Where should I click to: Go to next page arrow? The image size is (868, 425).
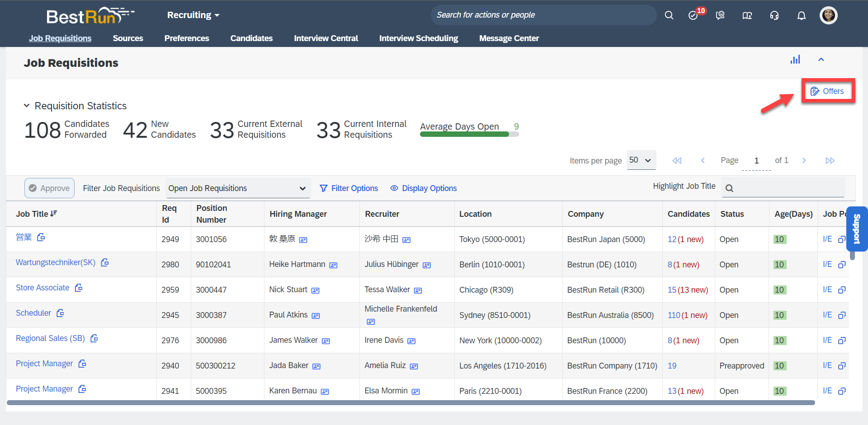point(804,160)
